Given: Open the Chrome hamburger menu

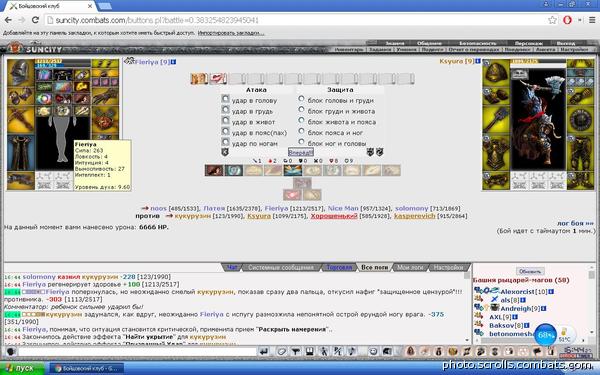Looking at the screenshot, I should [x=592, y=20].
